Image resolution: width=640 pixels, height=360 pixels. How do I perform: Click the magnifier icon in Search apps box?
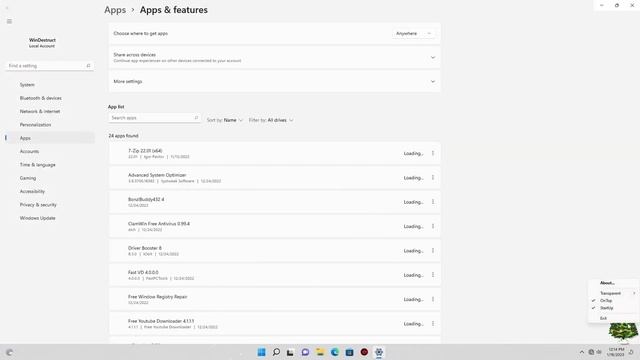pyautogui.click(x=196, y=118)
